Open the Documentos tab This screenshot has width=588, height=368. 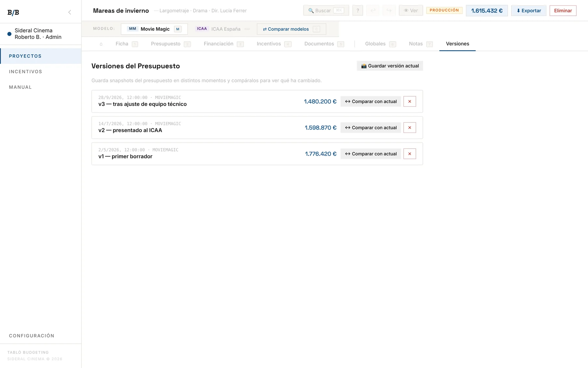[324, 44]
